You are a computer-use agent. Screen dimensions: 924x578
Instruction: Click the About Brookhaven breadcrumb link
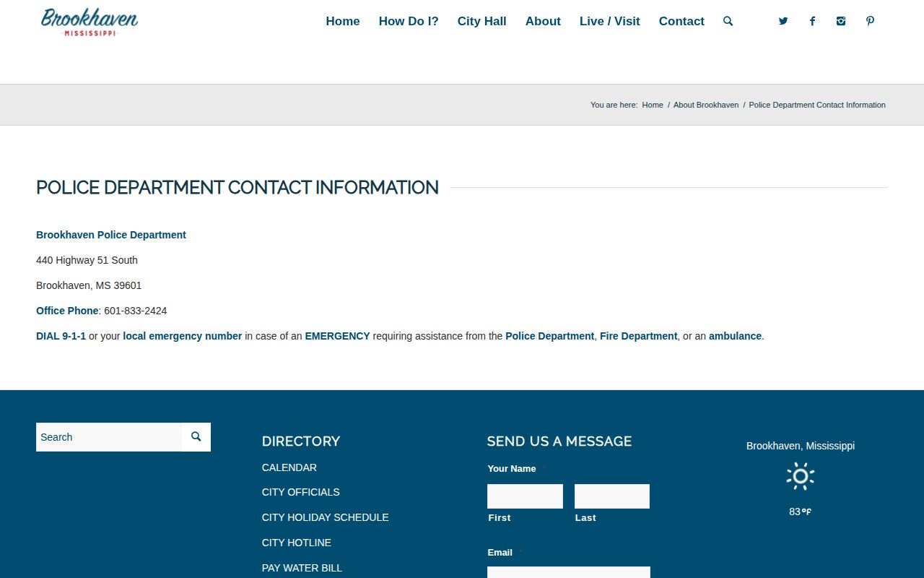[706, 105]
